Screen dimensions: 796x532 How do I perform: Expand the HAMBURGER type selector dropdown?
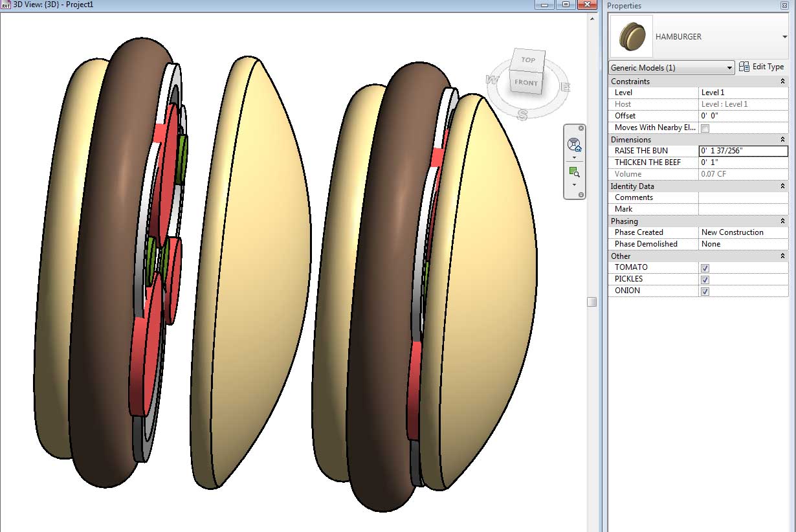tap(785, 37)
